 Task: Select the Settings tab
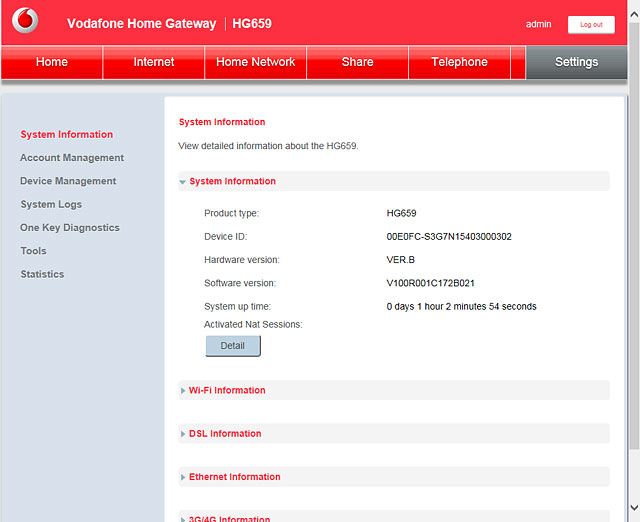(x=576, y=62)
